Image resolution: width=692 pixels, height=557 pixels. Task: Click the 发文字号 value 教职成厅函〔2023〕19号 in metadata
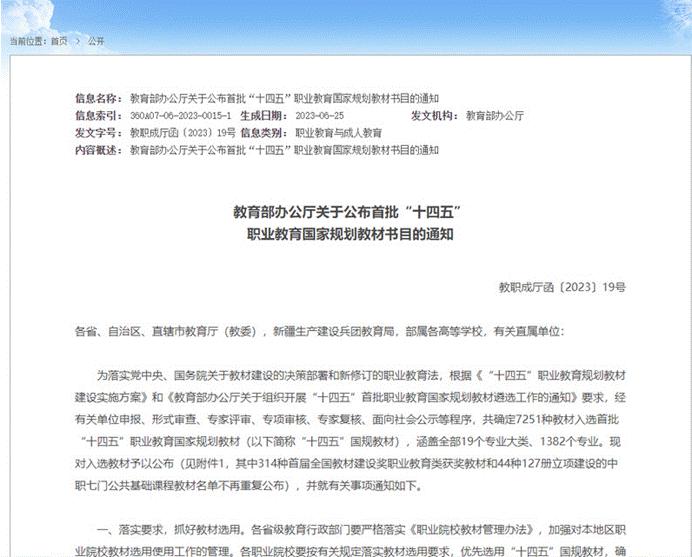(183, 133)
